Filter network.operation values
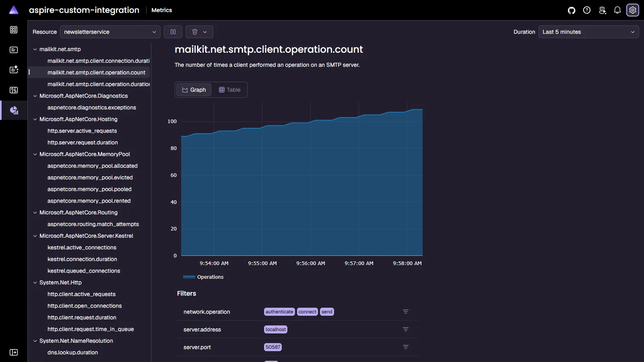The width and height of the screenshot is (644, 362). click(406, 312)
